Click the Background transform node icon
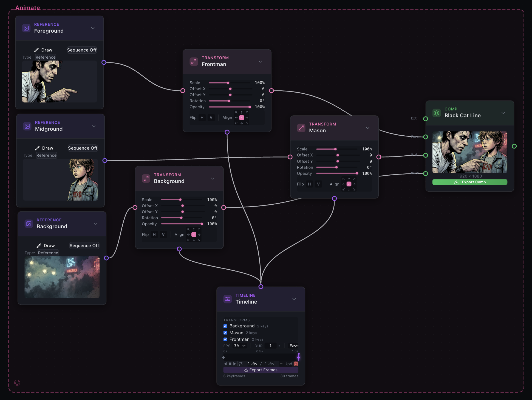This screenshot has width=532, height=400. point(146,178)
